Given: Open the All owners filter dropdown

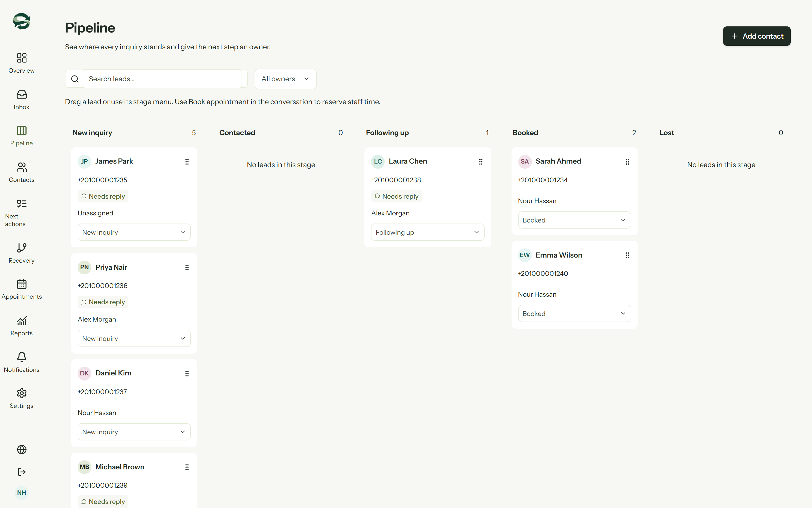Looking at the screenshot, I should (285, 79).
